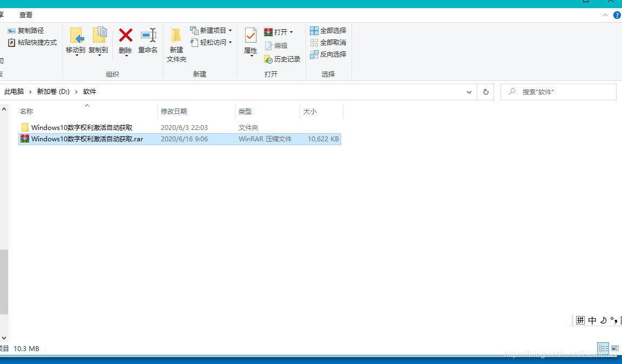Collapse the ribbon with the up chevron
The image size is (622, 364).
point(605,15)
